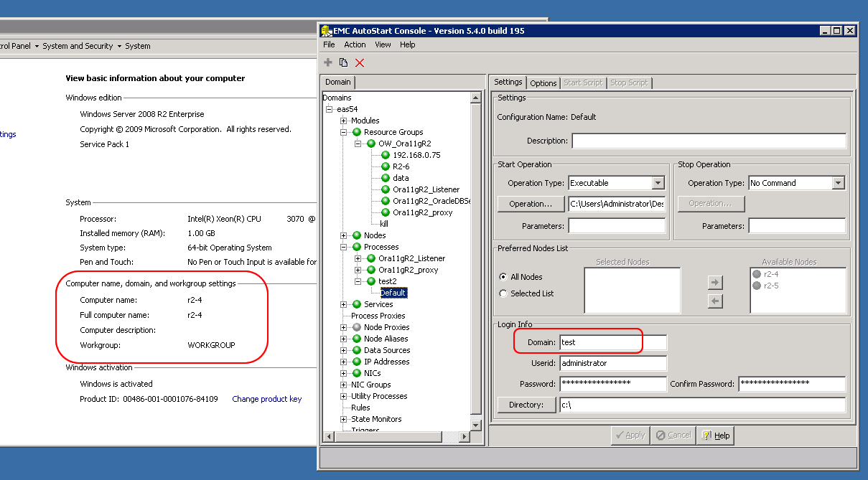868x480 pixels.
Task: Expand the Nodes tree node
Action: point(343,235)
